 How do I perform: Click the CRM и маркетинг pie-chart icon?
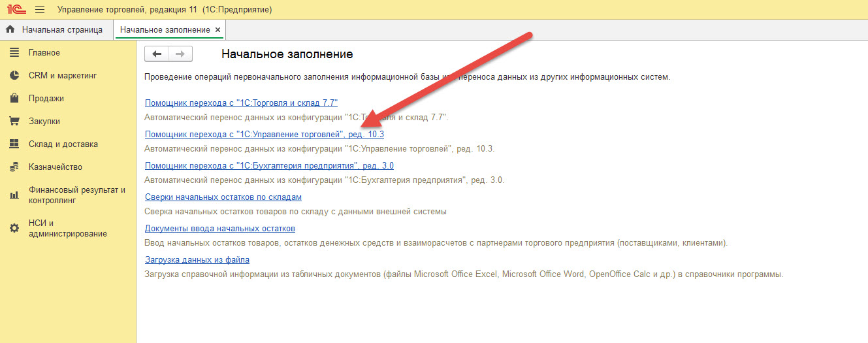tap(14, 76)
